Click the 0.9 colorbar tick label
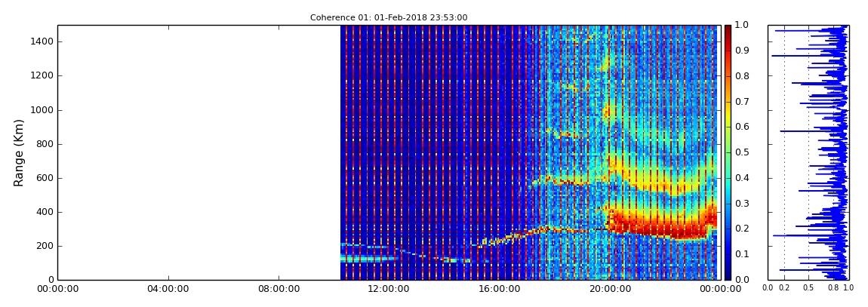868x307 pixels. coord(740,51)
